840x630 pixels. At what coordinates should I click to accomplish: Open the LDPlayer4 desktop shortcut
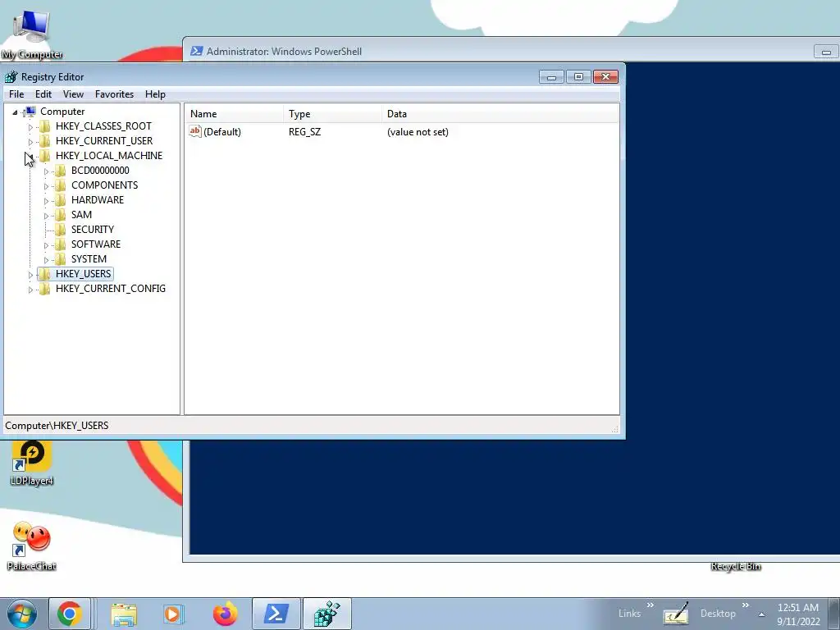point(32,463)
